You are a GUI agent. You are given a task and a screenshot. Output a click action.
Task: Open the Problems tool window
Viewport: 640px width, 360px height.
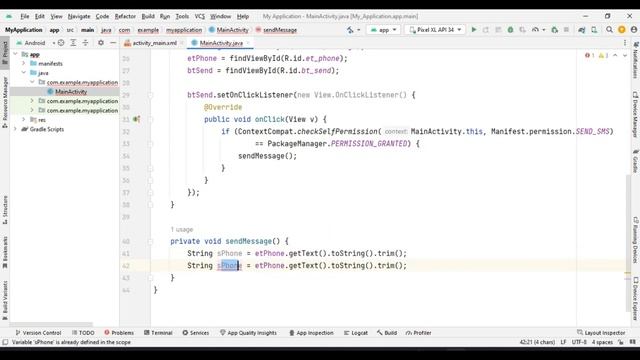(119, 333)
